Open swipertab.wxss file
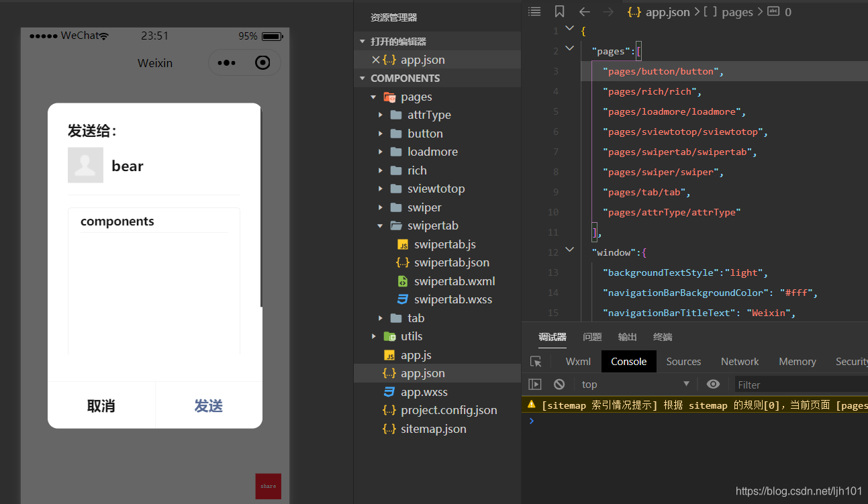The image size is (868, 504). 453,299
